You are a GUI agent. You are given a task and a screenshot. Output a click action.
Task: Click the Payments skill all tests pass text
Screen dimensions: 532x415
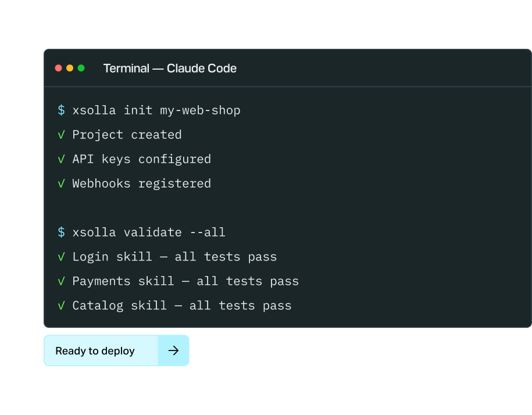point(185,281)
